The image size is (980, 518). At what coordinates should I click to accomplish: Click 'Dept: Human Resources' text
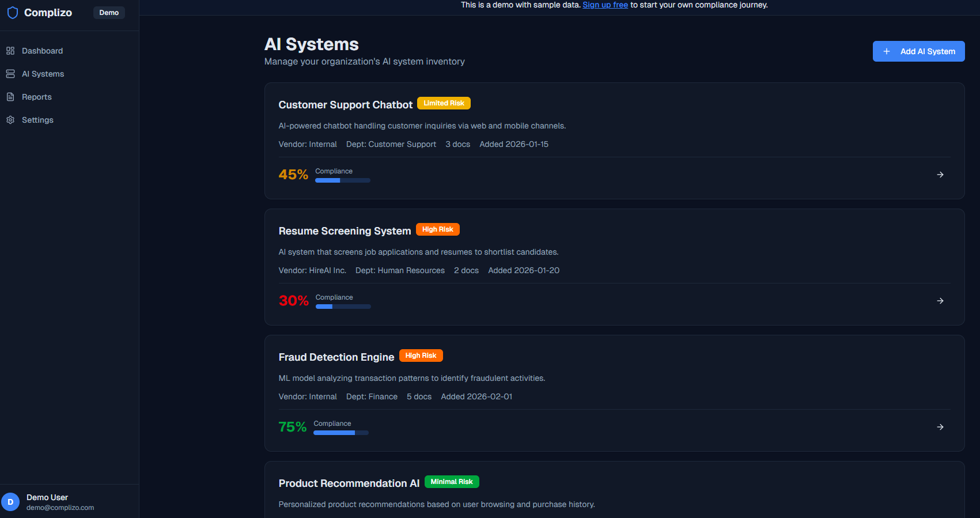[400, 270]
